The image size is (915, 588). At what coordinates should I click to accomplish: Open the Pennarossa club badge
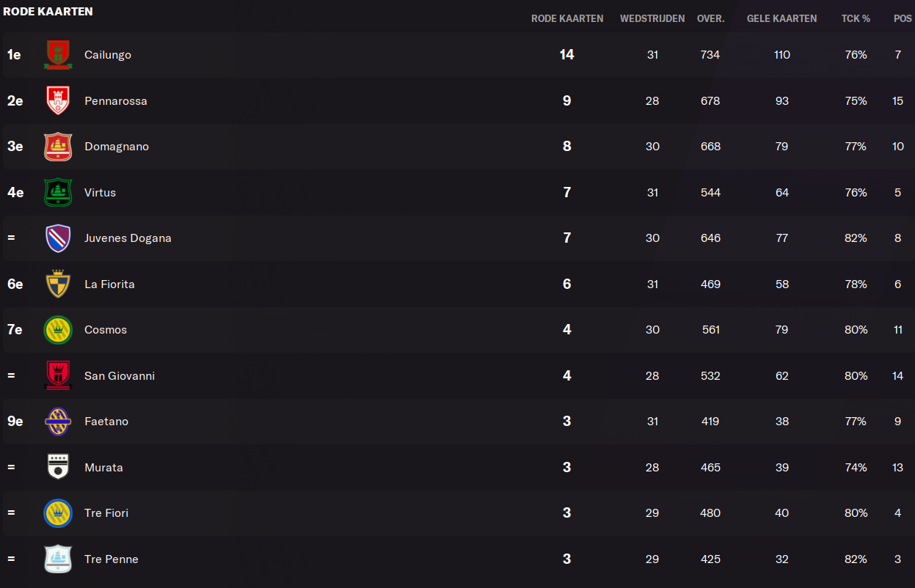pos(58,100)
